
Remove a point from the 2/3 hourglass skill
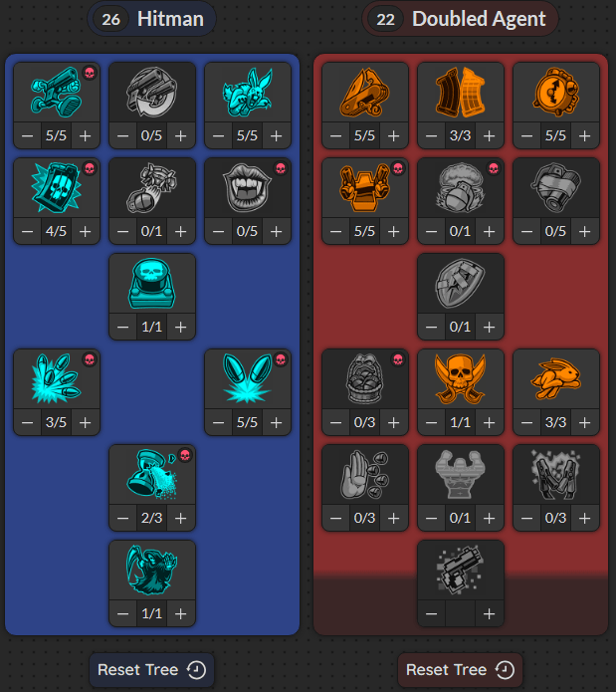(x=123, y=518)
